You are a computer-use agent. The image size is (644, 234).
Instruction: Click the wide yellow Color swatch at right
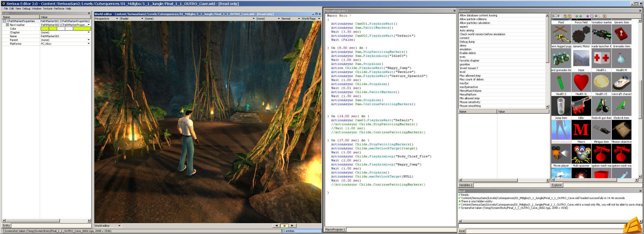click(x=82, y=29)
